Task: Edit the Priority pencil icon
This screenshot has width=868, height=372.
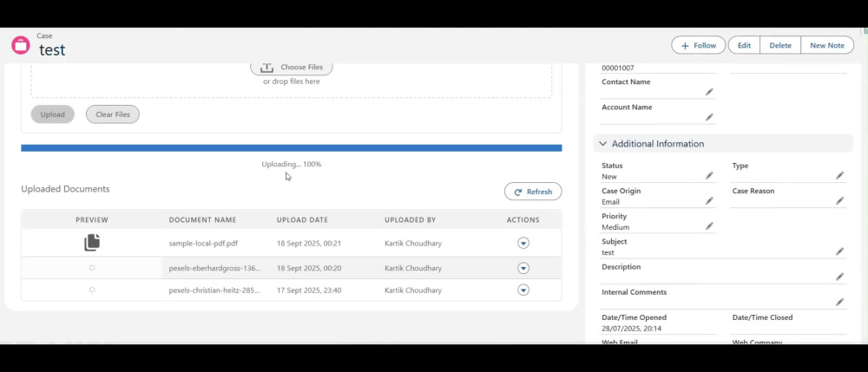Action: point(709,226)
